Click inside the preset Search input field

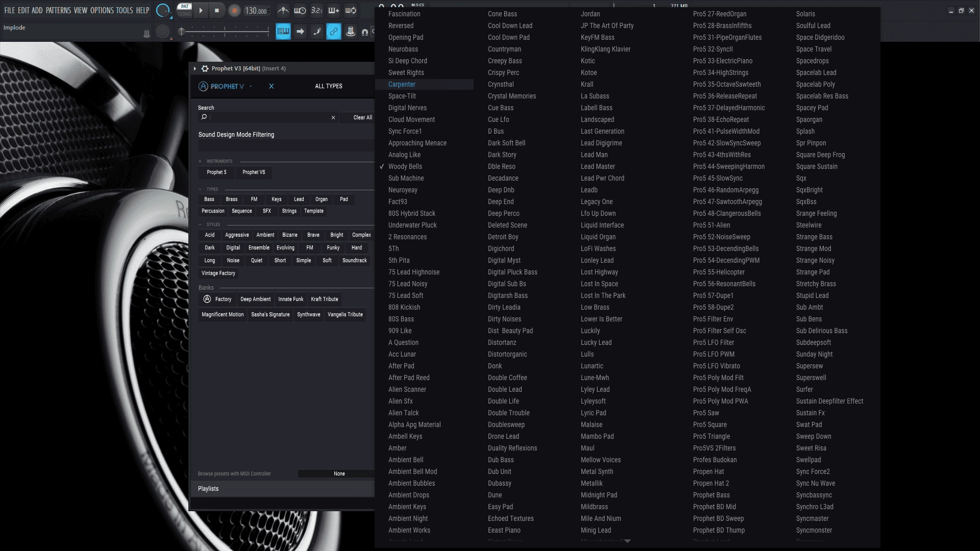pyautogui.click(x=269, y=117)
